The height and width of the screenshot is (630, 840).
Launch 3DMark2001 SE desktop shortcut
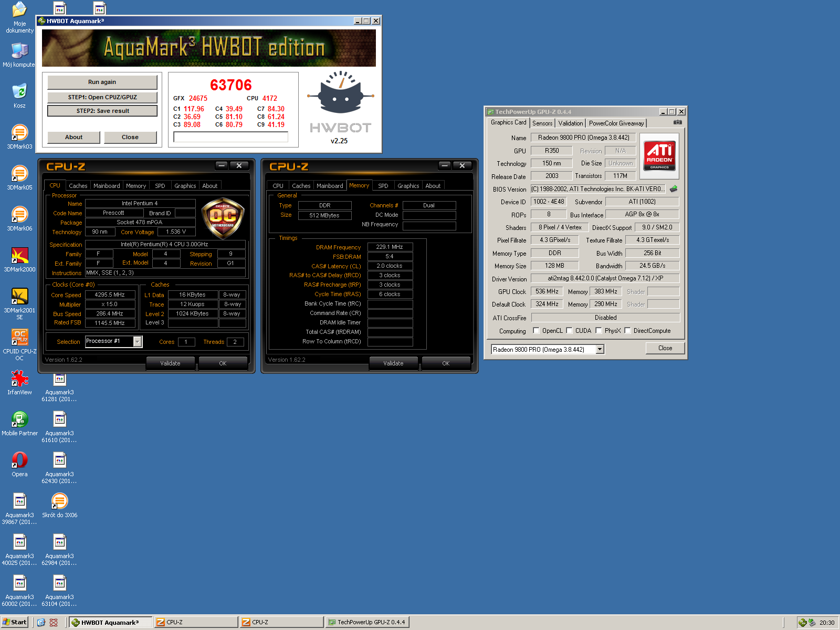point(19,303)
